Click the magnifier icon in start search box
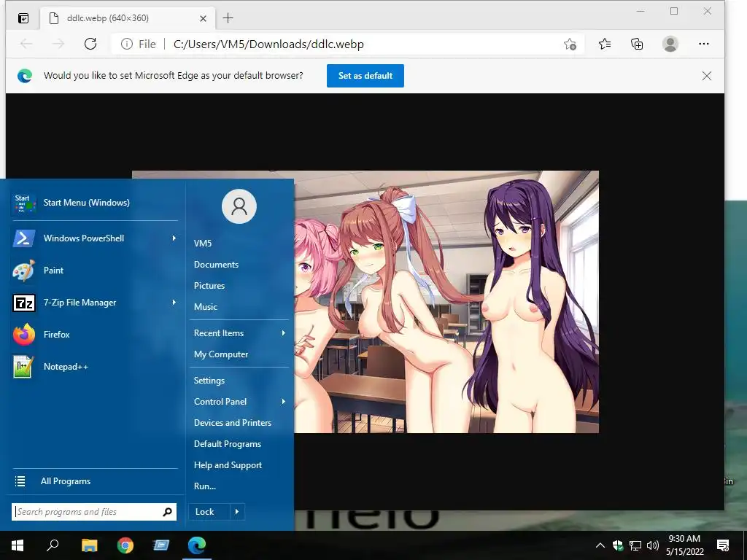 [167, 512]
